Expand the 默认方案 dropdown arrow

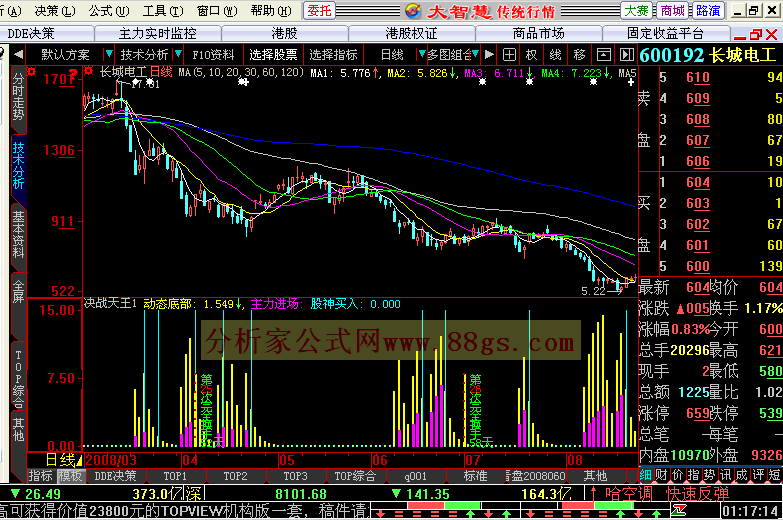pyautogui.click(x=108, y=54)
